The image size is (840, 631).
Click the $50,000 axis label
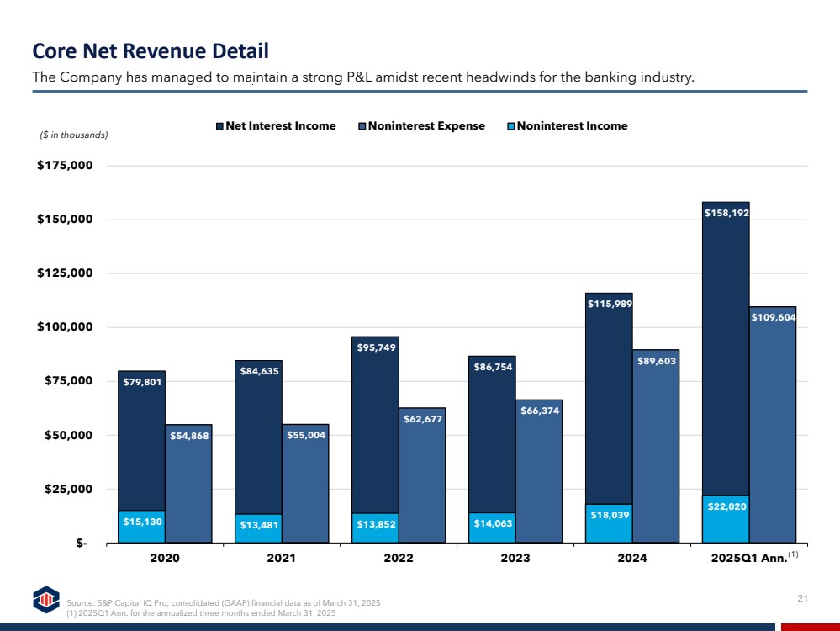point(69,435)
